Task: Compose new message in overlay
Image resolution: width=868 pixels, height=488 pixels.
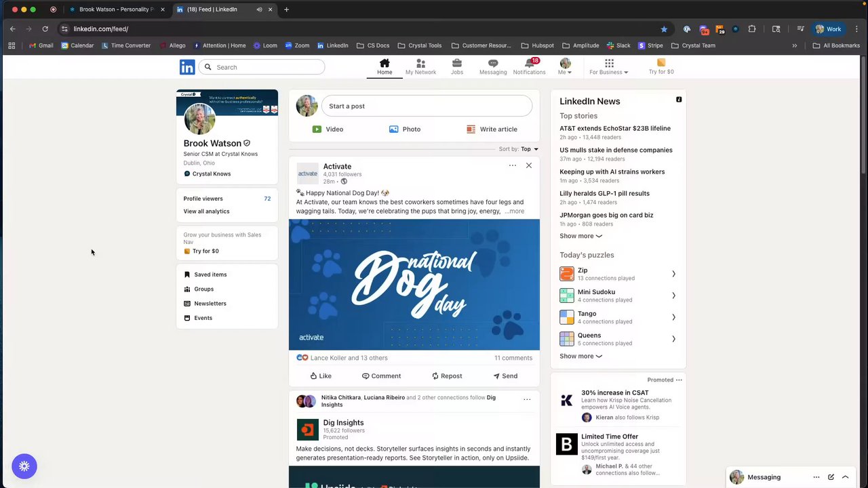Action: coord(831,477)
